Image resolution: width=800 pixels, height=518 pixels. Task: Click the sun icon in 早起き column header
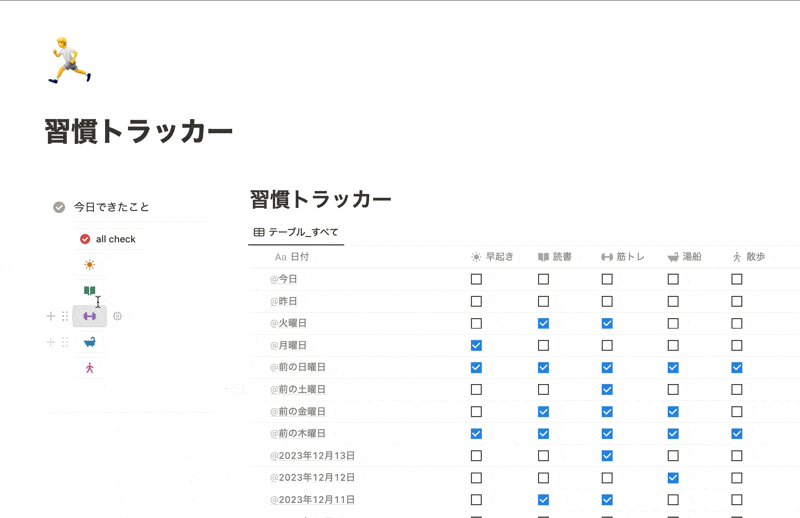click(x=476, y=257)
